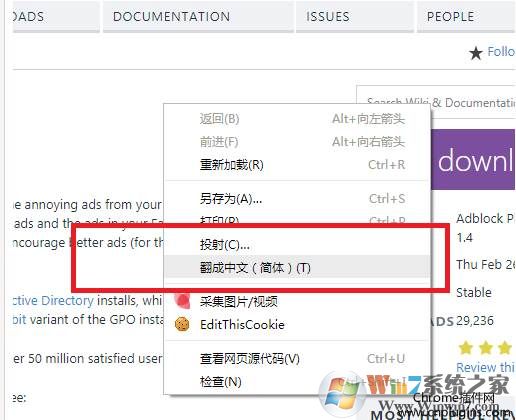
Task: Choose 另存为(A)... menu entry
Action: [297, 199]
